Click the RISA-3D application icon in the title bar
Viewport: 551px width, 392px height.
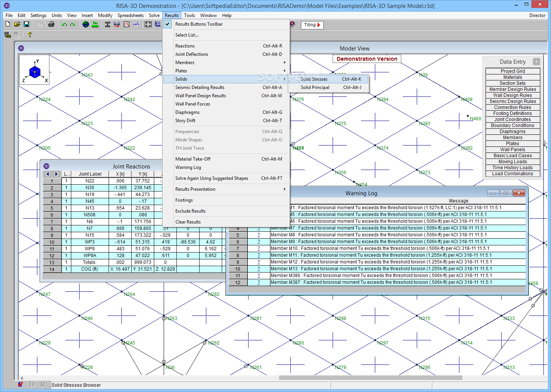[7, 6]
